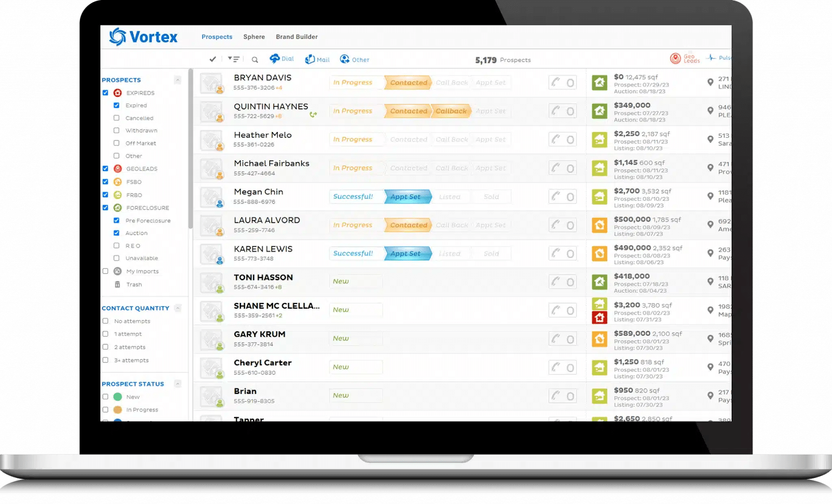Check the No attempts checkbox
This screenshot has width=832, height=504.
pos(106,321)
